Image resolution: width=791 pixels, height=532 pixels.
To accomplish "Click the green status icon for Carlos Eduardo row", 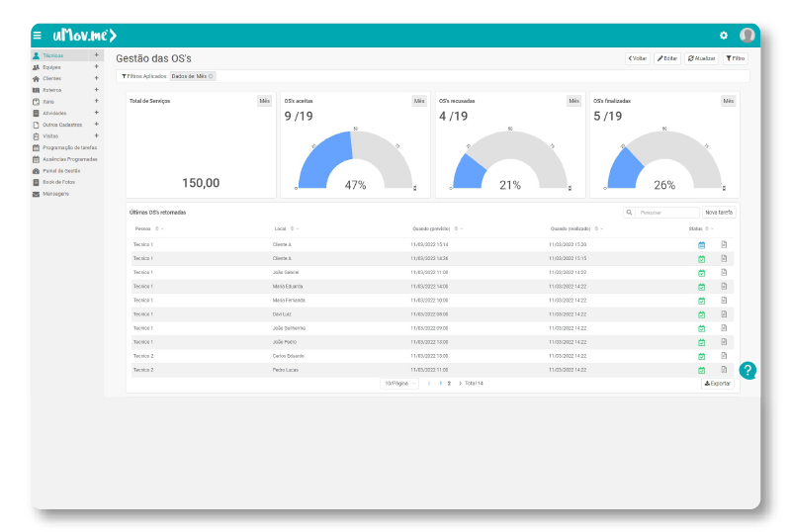I will point(701,355).
